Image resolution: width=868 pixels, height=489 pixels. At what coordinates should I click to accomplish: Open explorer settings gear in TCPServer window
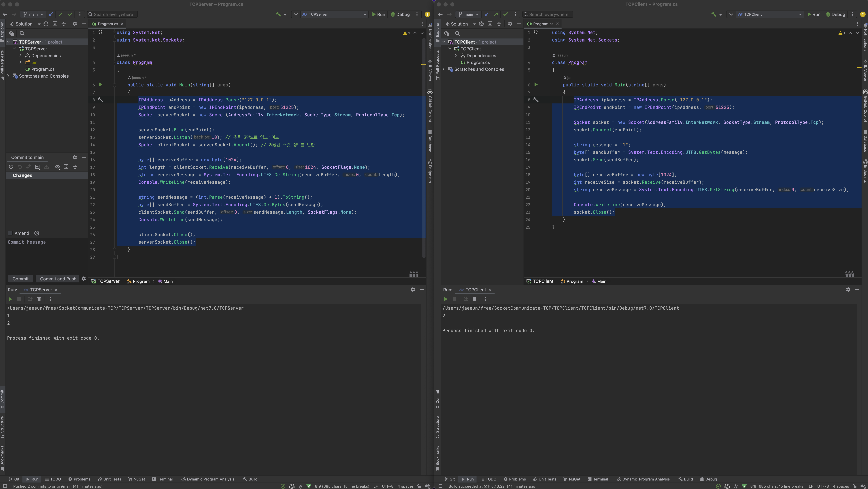click(75, 24)
